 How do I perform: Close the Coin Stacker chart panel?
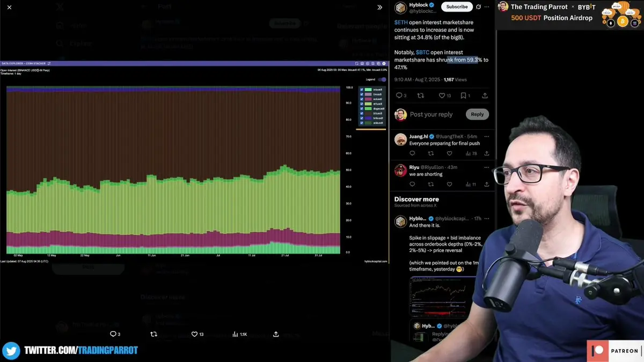[x=384, y=63]
